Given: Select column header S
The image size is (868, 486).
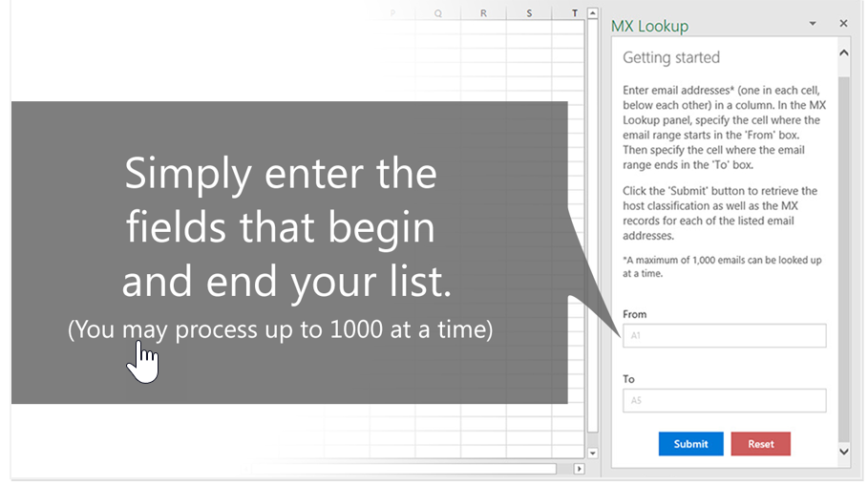Looking at the screenshot, I should click(529, 13).
